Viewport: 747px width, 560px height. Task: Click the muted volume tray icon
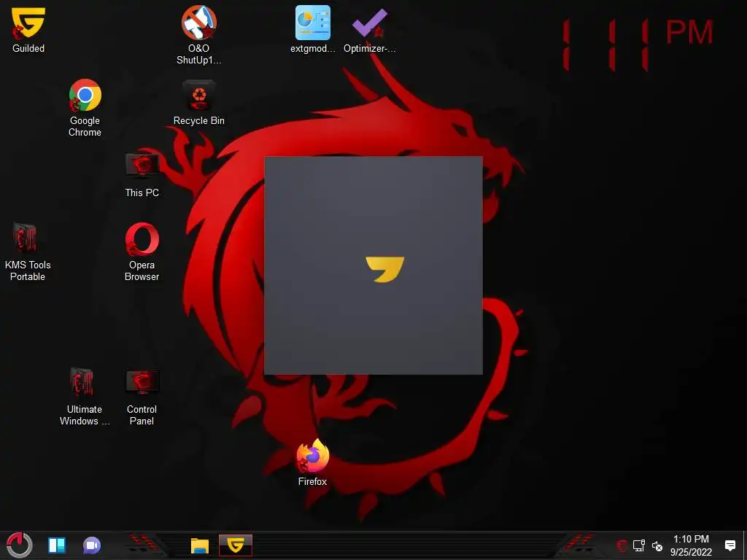[657, 546]
